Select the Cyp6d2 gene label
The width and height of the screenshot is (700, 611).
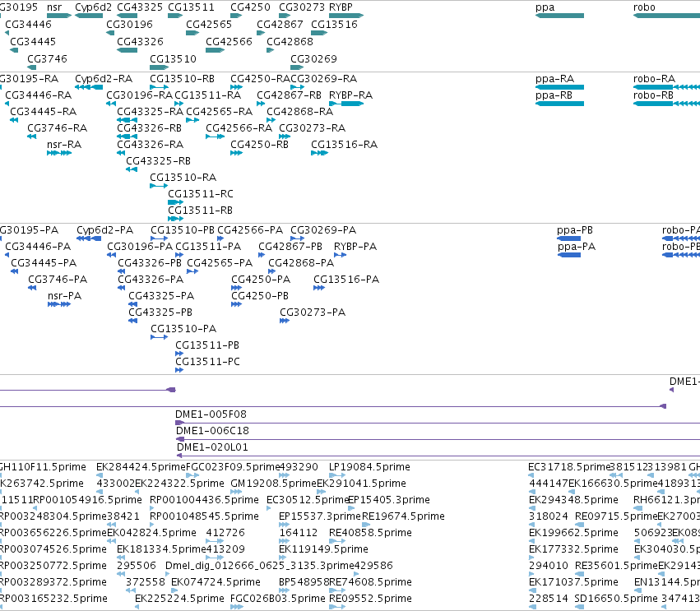pos(93,7)
